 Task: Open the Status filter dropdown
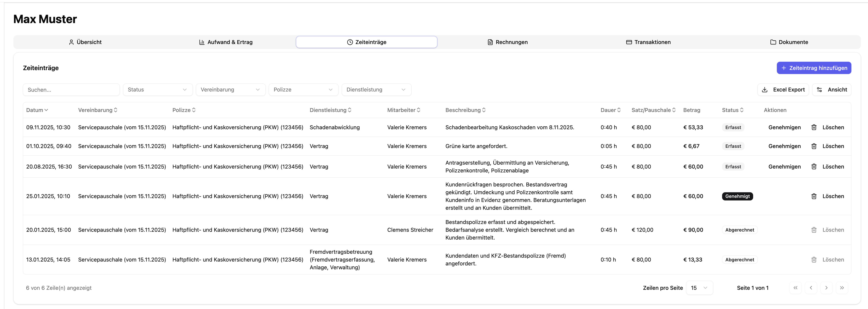pyautogui.click(x=157, y=90)
